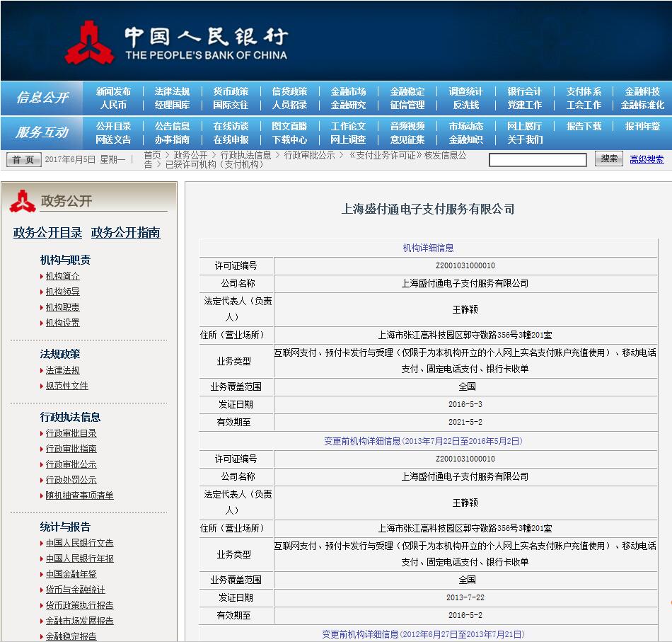
Task: Click 行政审批公示 breadcrumb link
Action: point(309,155)
